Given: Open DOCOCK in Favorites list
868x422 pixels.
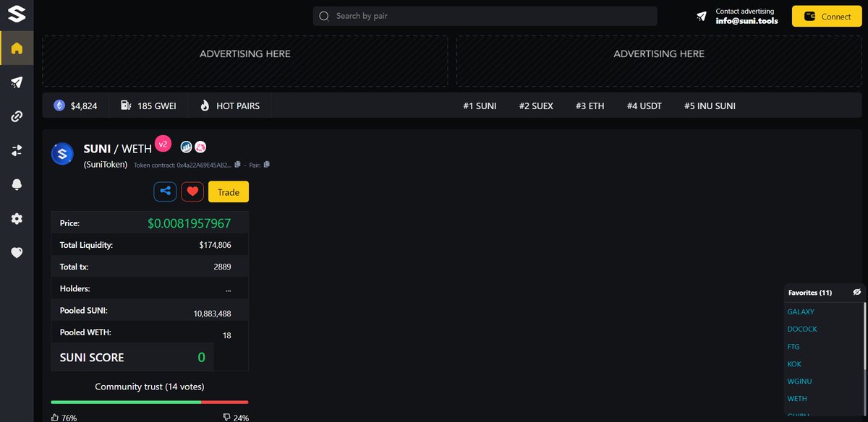Looking at the screenshot, I should pyautogui.click(x=802, y=330).
